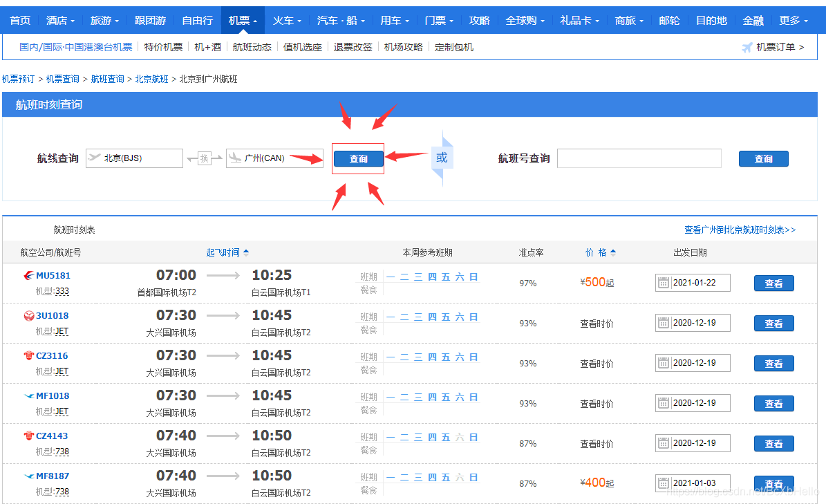Click 机型 333 aircraft type link
This screenshot has height=504, width=826.
coord(62,291)
